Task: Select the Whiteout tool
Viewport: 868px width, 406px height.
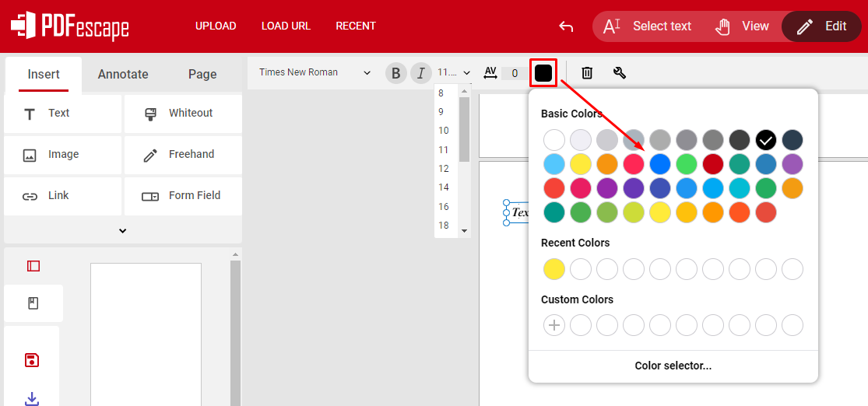Action: 183,114
